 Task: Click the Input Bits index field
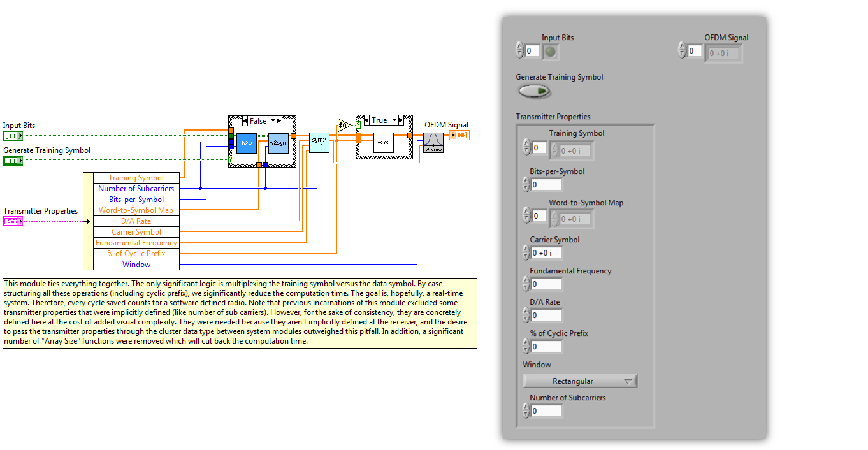point(532,50)
